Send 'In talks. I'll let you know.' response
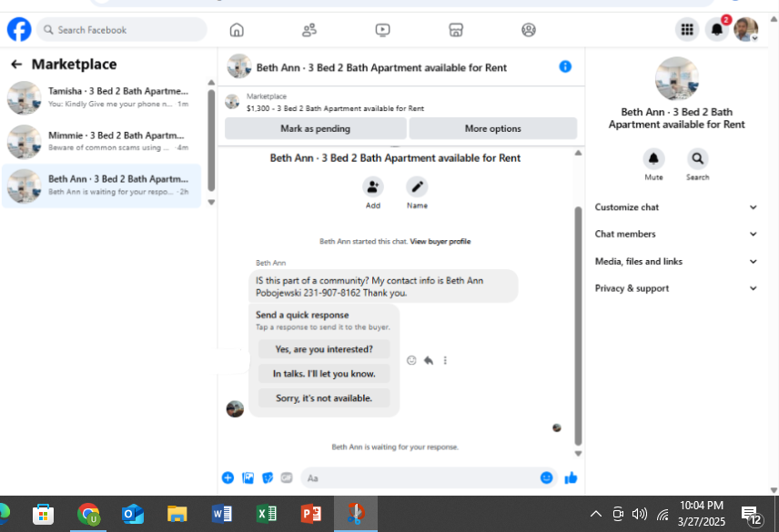Screen dimensions: 779x532 click(x=324, y=374)
